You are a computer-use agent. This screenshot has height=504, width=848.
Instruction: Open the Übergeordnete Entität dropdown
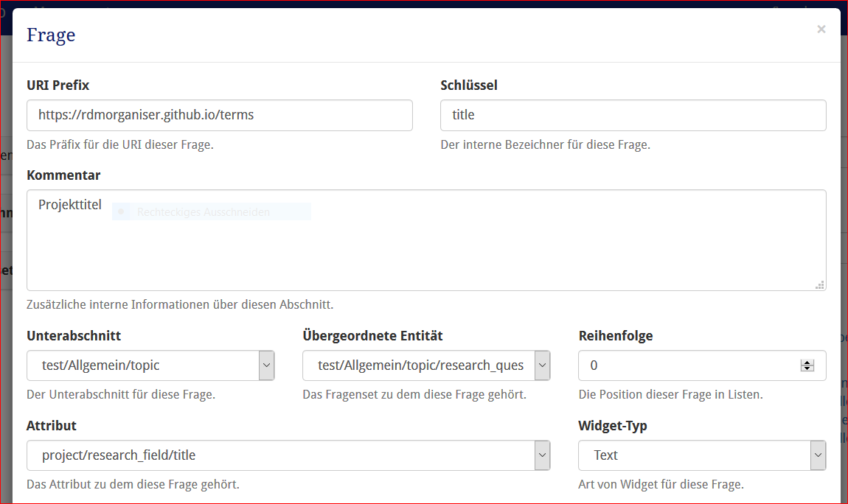(x=426, y=365)
